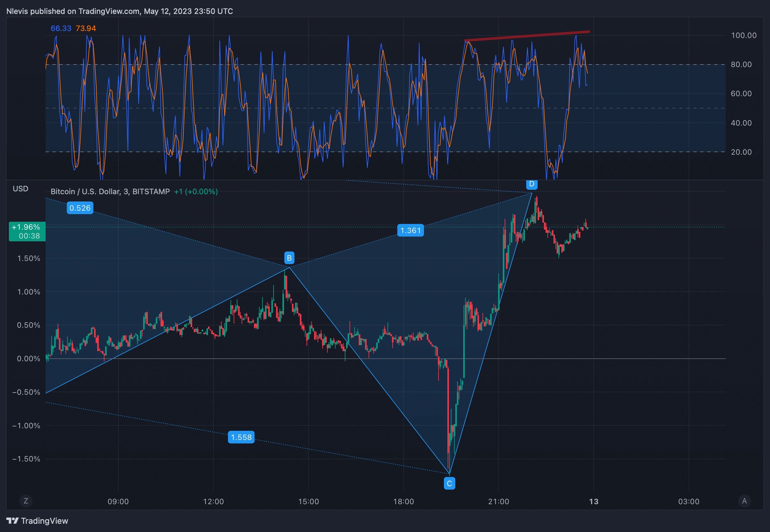Image resolution: width=770 pixels, height=532 pixels.
Task: Click the 0.526 Fibonacci ratio label
Action: (80, 207)
